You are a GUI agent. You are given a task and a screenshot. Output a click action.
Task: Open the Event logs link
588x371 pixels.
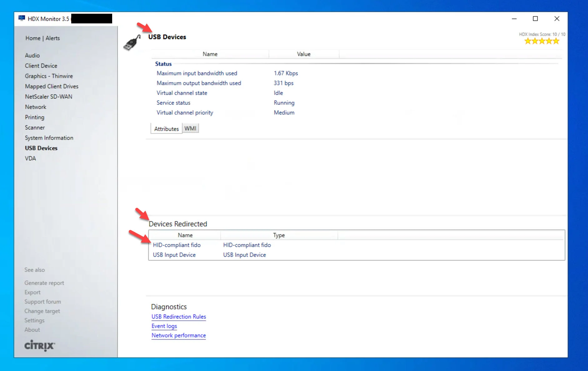pyautogui.click(x=164, y=326)
